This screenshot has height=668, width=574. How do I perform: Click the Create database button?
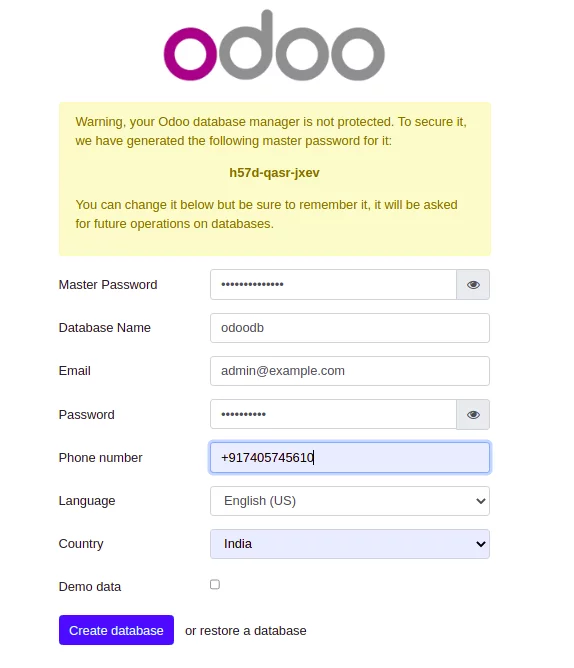pos(116,630)
